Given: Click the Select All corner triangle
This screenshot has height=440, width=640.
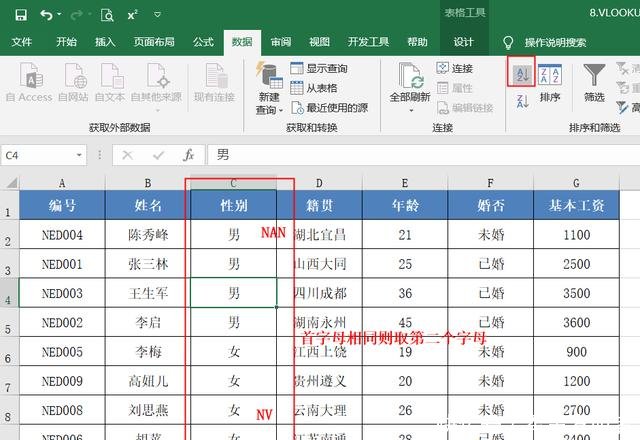Looking at the screenshot, I should pos(12,183).
